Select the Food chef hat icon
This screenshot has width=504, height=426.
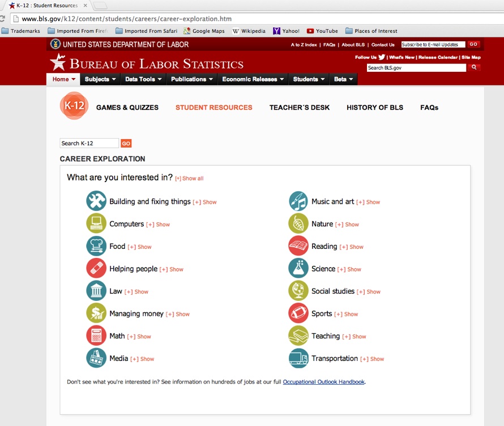[x=96, y=246]
